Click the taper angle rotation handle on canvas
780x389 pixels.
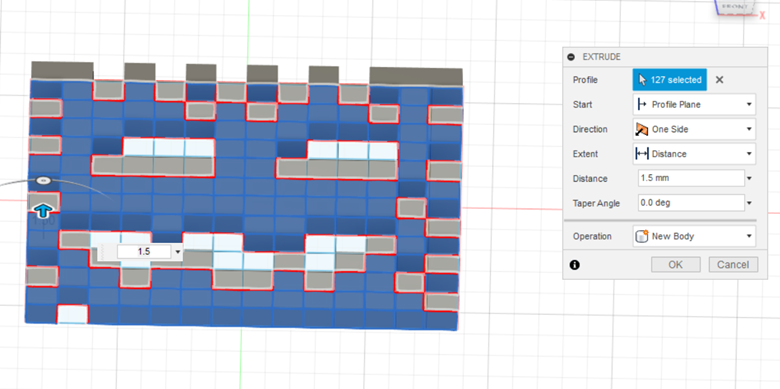43,180
